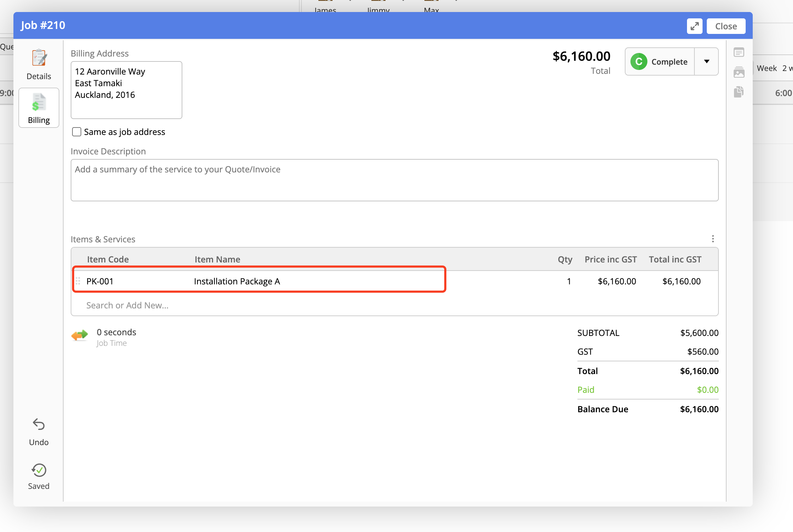
Task: Focus the Invoice Description field
Action: [x=394, y=180]
